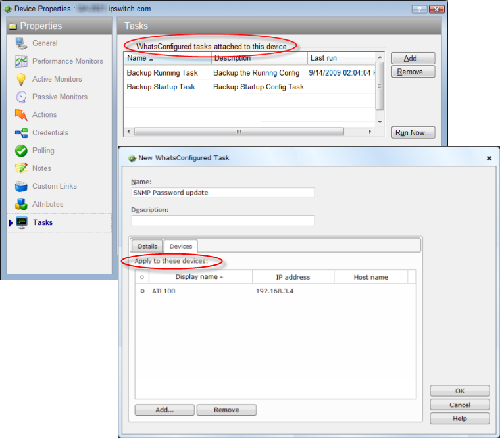The image size is (504, 442).
Task: Open the Custom Links icon
Action: click(x=21, y=186)
